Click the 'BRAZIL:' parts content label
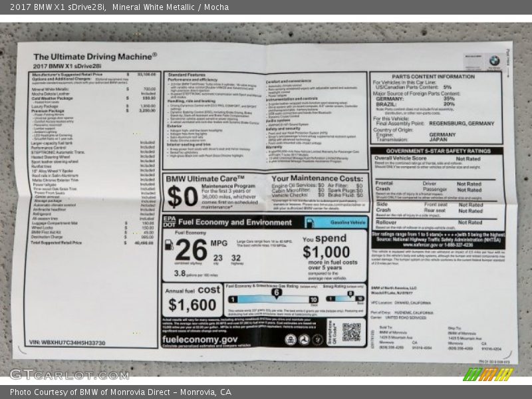This screenshot has width=532, height=399. click(386, 104)
